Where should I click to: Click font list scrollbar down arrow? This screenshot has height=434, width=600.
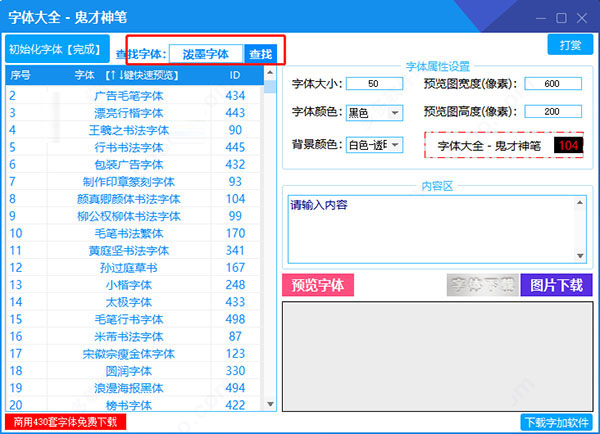click(x=270, y=404)
